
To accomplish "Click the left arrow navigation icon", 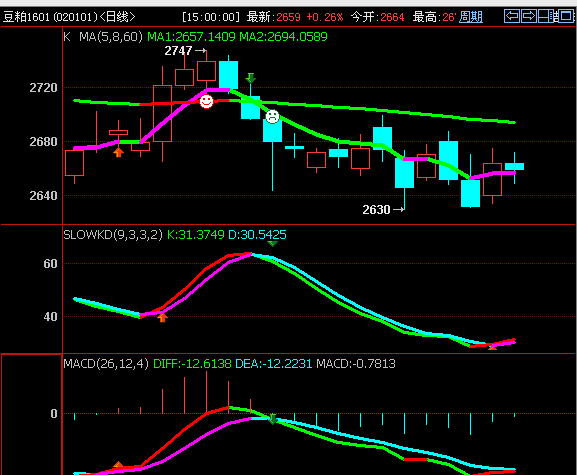I will coord(512,16).
